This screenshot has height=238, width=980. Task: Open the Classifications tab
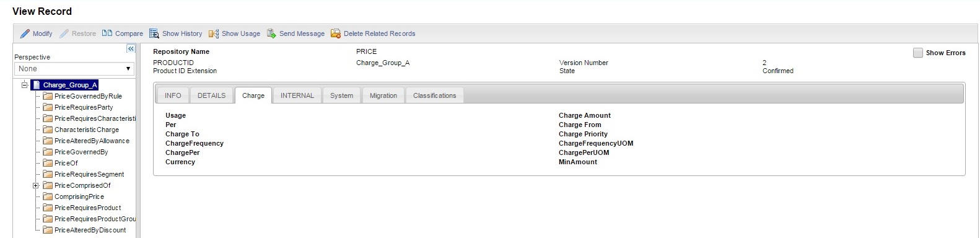tap(434, 95)
